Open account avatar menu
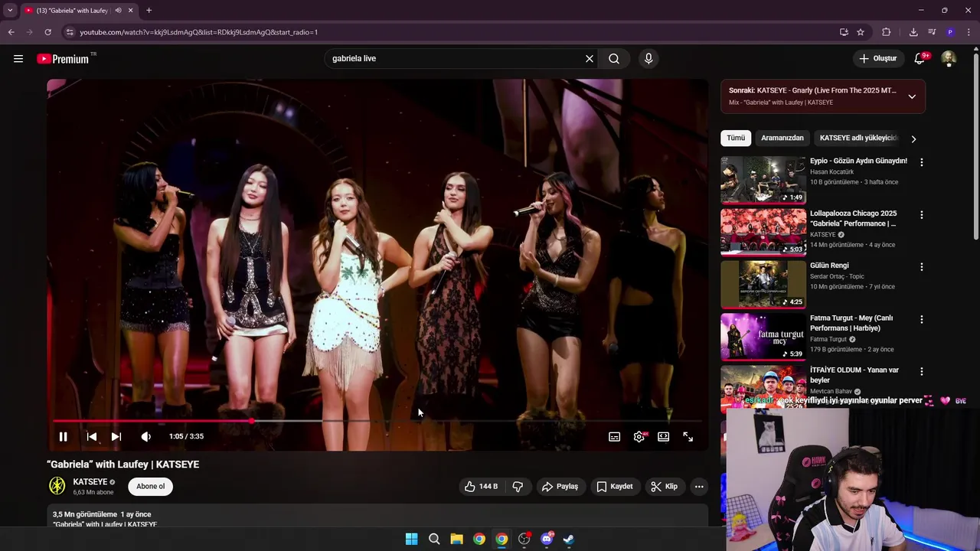 (x=949, y=58)
